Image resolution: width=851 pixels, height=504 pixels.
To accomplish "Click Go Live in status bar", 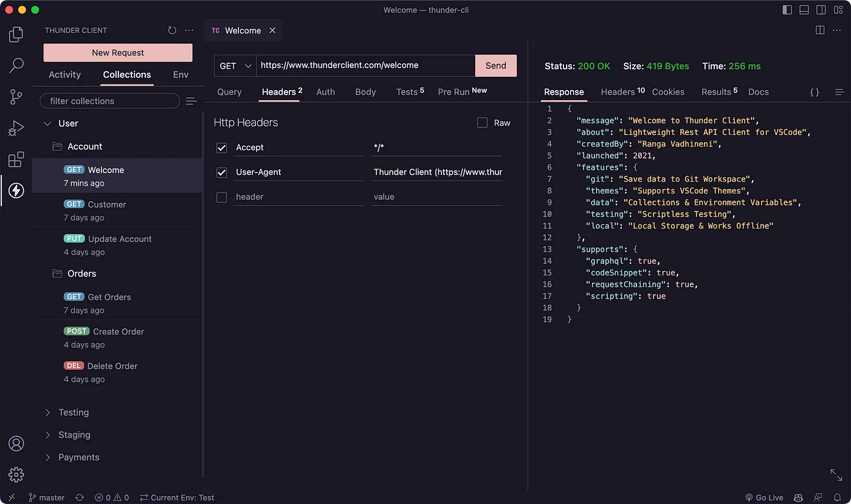I will tap(764, 497).
